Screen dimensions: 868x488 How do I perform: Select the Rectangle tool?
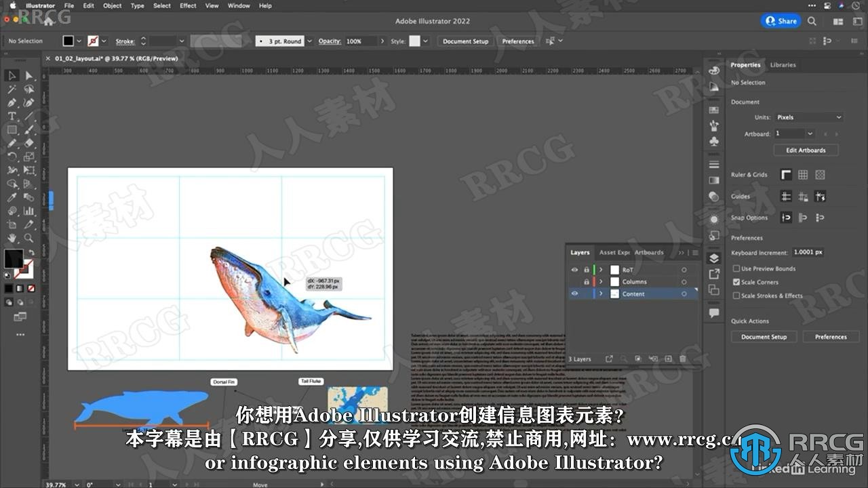pos(12,129)
